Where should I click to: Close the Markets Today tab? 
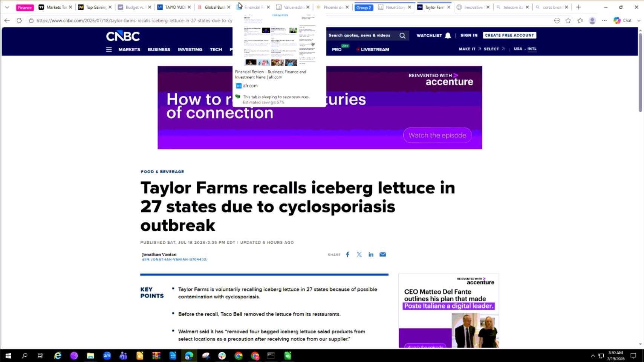point(70,7)
